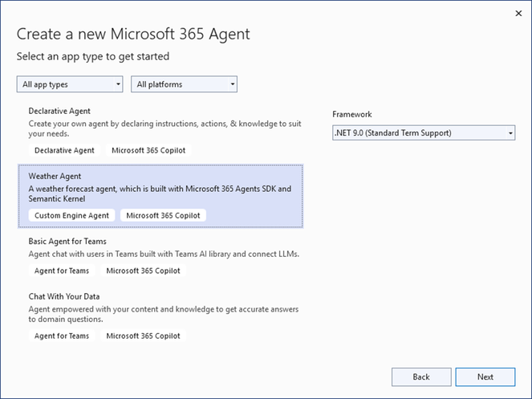
Task: Click Microsoft 365 Copilot tag under Weather Agent
Action: pyautogui.click(x=163, y=215)
